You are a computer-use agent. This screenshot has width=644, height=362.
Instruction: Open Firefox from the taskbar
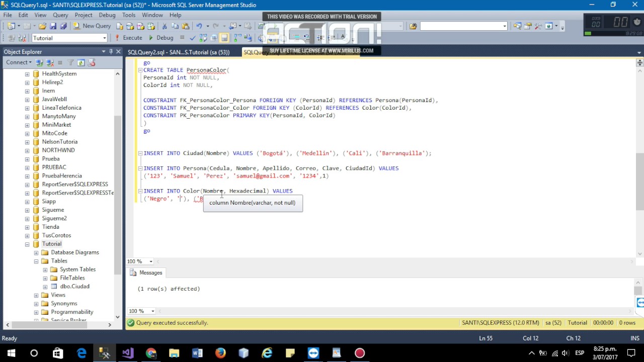pos(220,353)
